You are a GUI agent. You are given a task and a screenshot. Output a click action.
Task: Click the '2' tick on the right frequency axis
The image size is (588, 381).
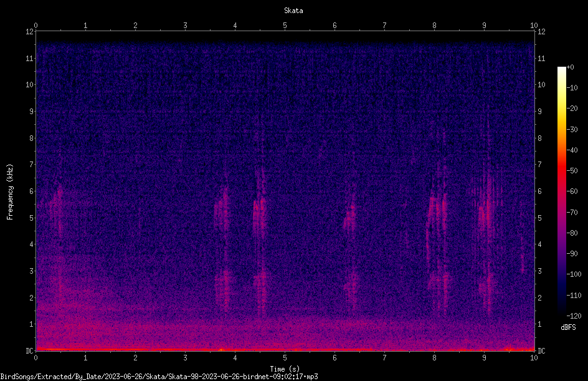pos(539,297)
